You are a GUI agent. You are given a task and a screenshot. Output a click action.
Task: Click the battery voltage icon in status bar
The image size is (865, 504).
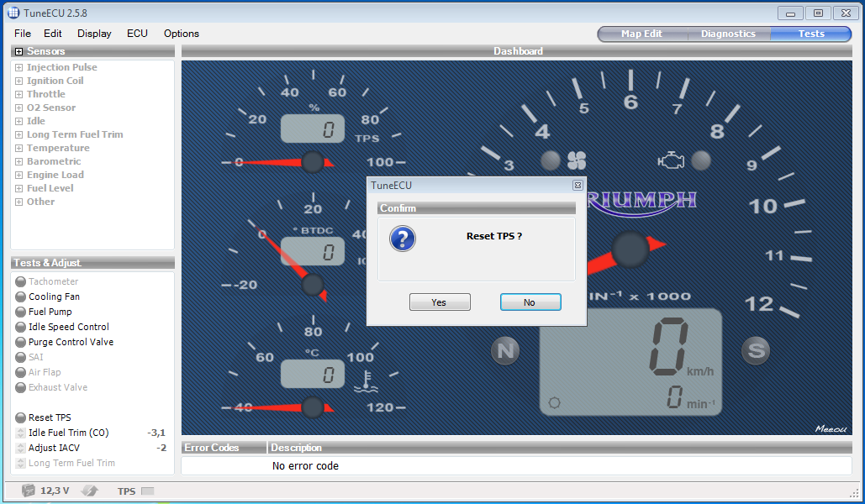[x=28, y=491]
